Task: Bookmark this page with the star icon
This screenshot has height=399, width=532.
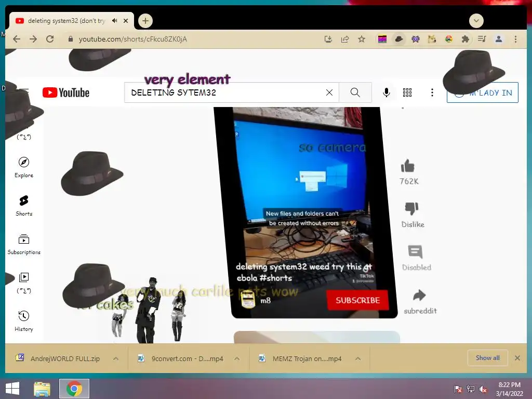Action: pyautogui.click(x=362, y=39)
